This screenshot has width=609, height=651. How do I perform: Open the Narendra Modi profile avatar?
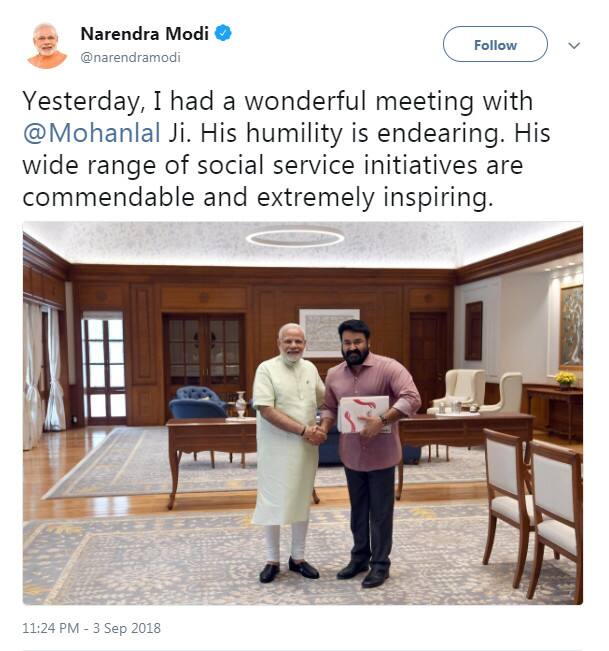(x=46, y=45)
